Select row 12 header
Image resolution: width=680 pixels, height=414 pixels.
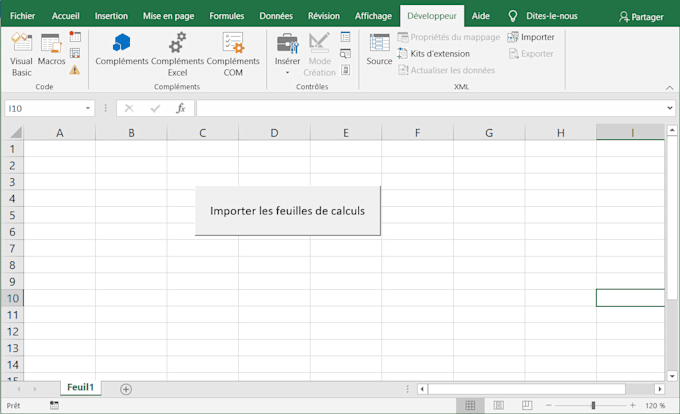tap(12, 332)
